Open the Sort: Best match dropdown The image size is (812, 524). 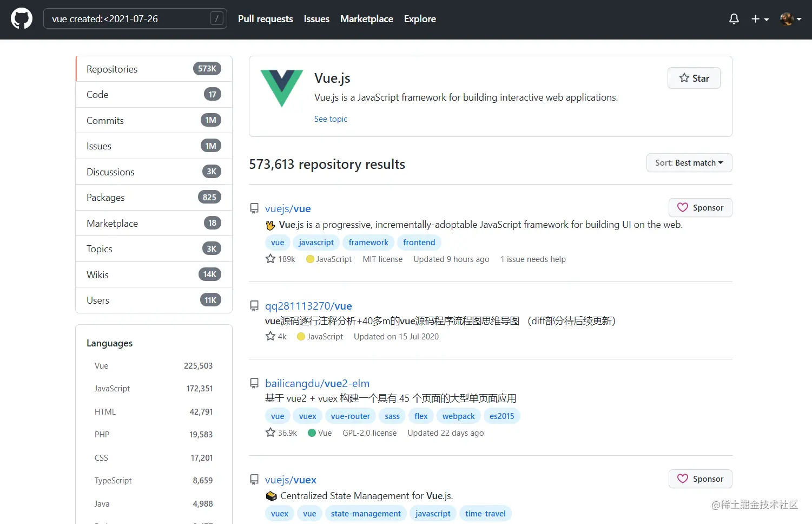click(689, 163)
